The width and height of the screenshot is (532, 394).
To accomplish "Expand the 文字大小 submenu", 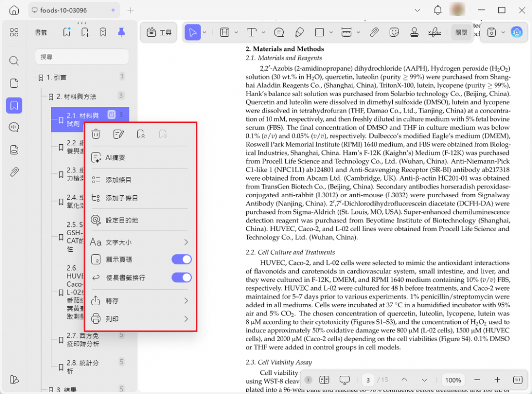I will coord(139,242).
